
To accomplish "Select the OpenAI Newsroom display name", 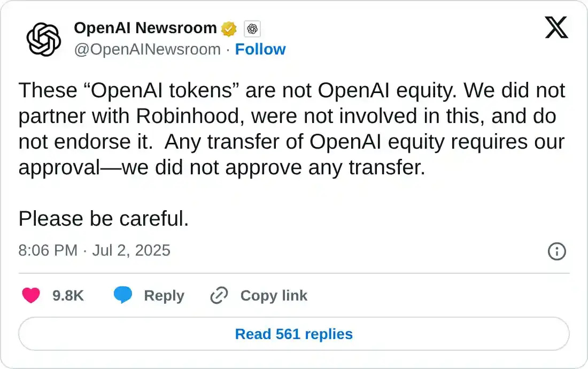I will point(145,28).
